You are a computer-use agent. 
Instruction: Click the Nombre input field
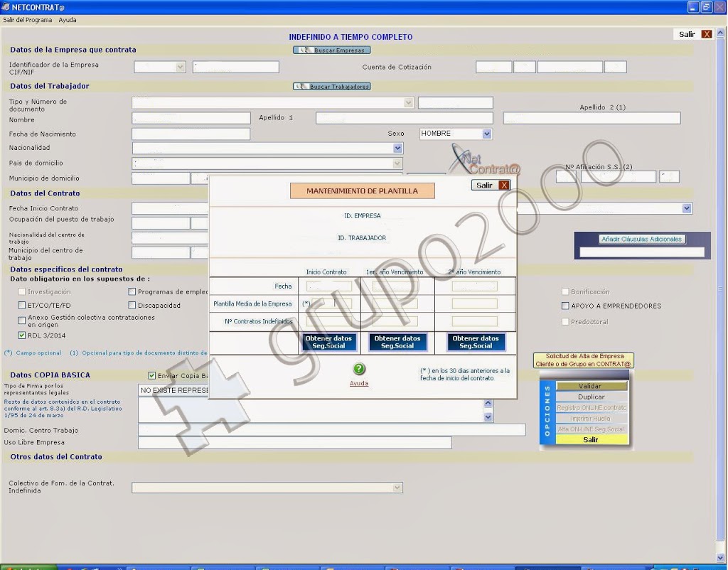[191, 118]
